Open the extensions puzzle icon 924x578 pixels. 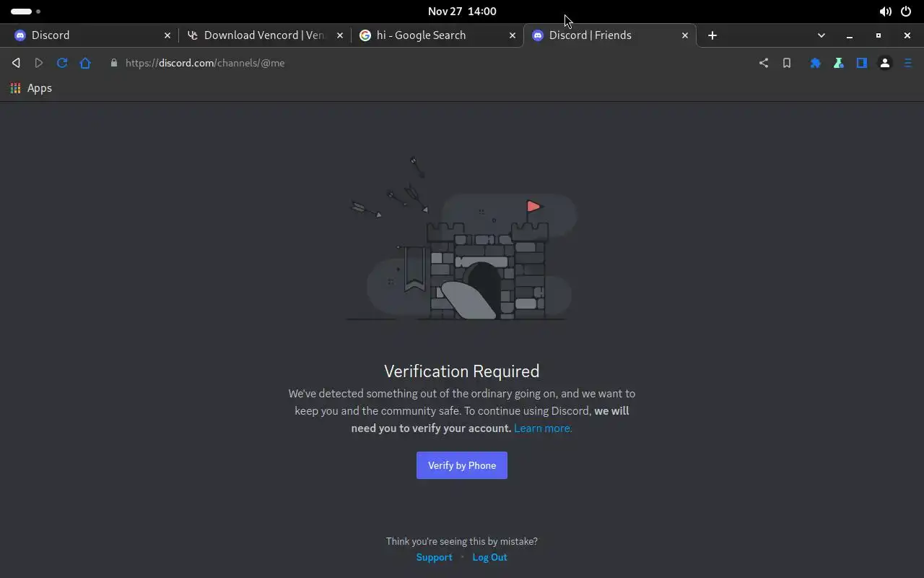(816, 63)
